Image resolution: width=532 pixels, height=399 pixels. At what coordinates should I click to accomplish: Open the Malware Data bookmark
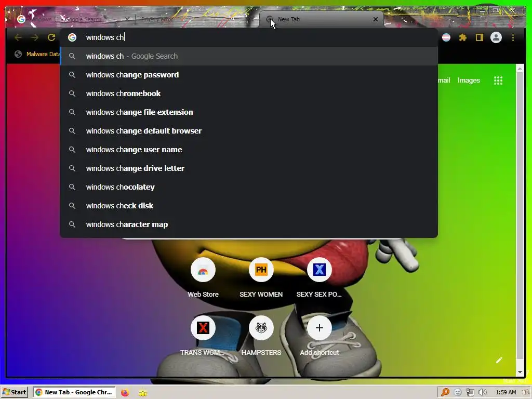click(x=37, y=54)
